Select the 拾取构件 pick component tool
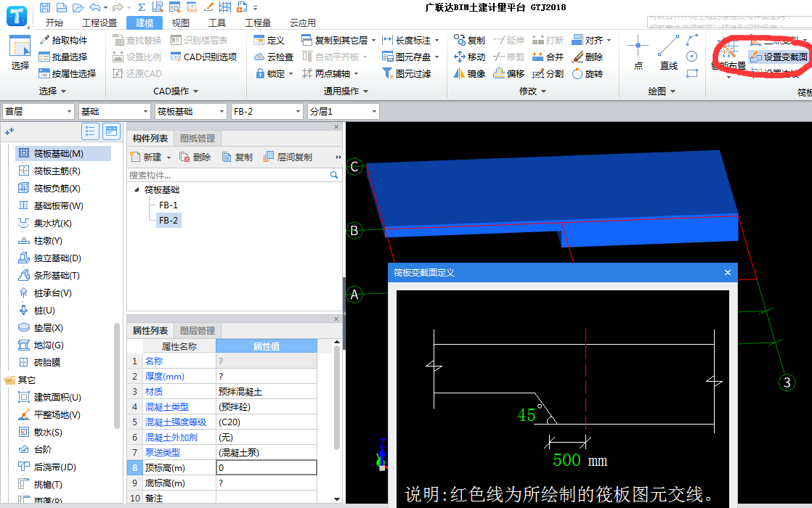This screenshot has width=812, height=508. tap(63, 41)
